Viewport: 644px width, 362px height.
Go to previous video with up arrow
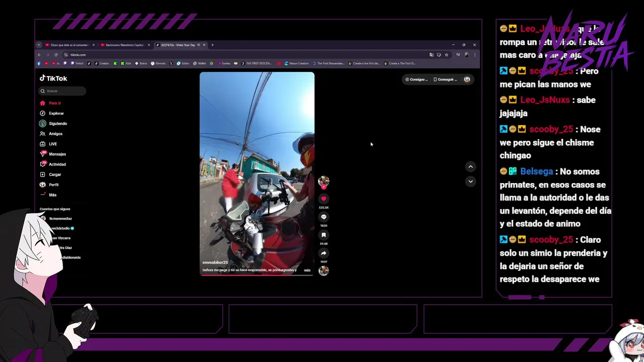point(470,166)
